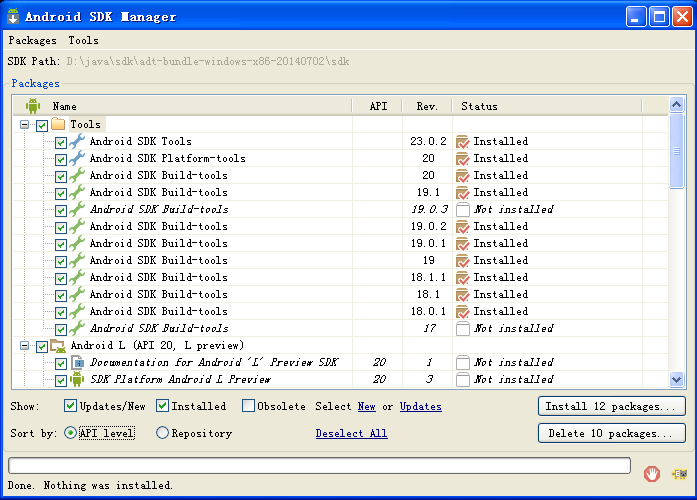697x500 pixels.
Task: Click the wrench icon beside Android SDK Tools
Action: [77, 141]
